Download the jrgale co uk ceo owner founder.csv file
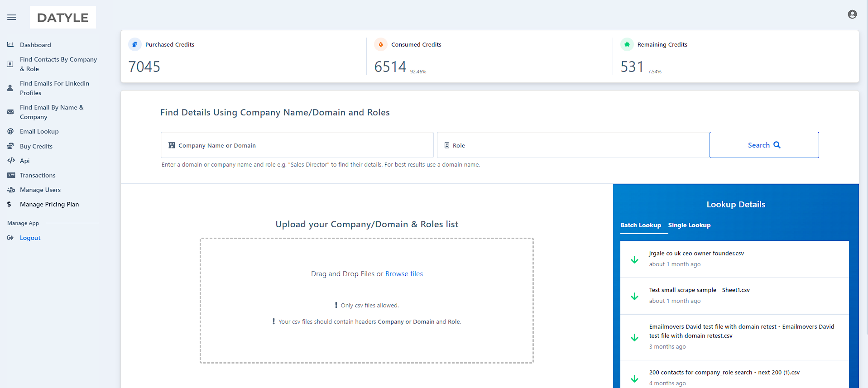The width and height of the screenshot is (868, 388). [634, 259]
